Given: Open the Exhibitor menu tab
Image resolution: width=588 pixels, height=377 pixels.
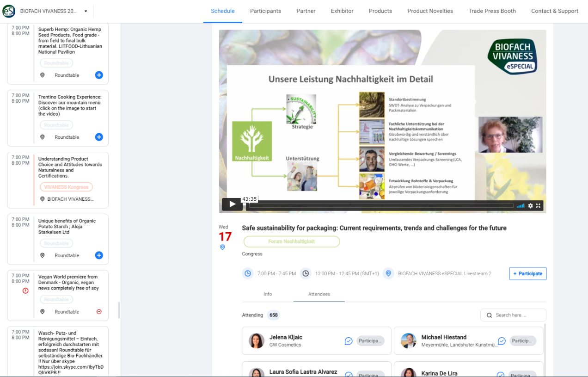Looking at the screenshot, I should pyautogui.click(x=342, y=11).
